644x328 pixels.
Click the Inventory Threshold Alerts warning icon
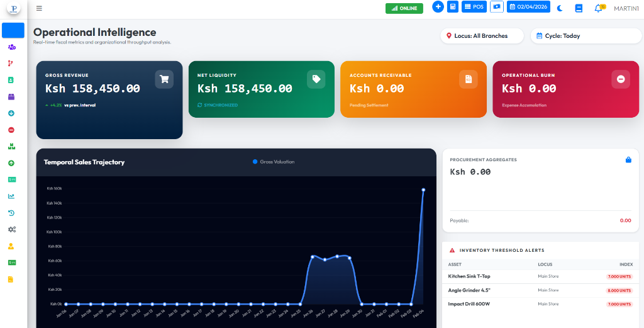click(452, 250)
